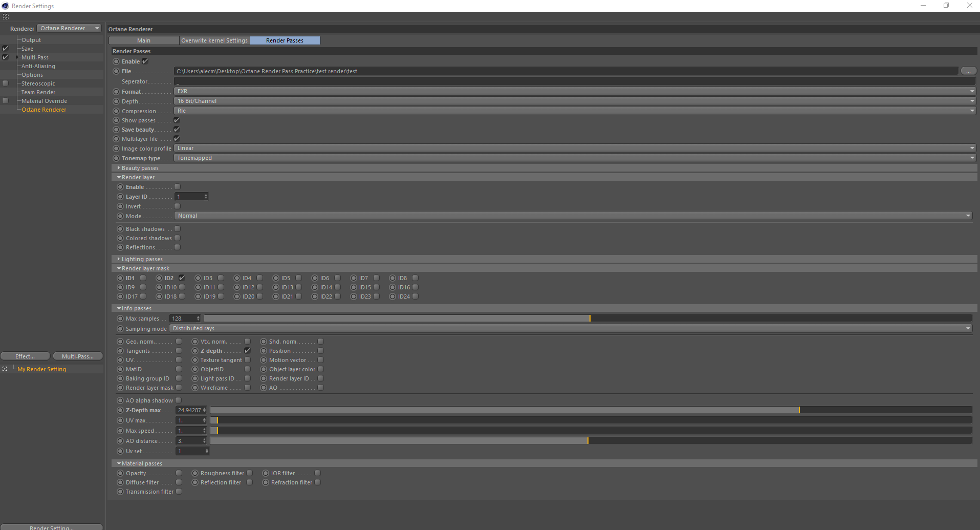Click the Multi-Pass... button
This screenshot has height=530, width=980.
(78, 356)
